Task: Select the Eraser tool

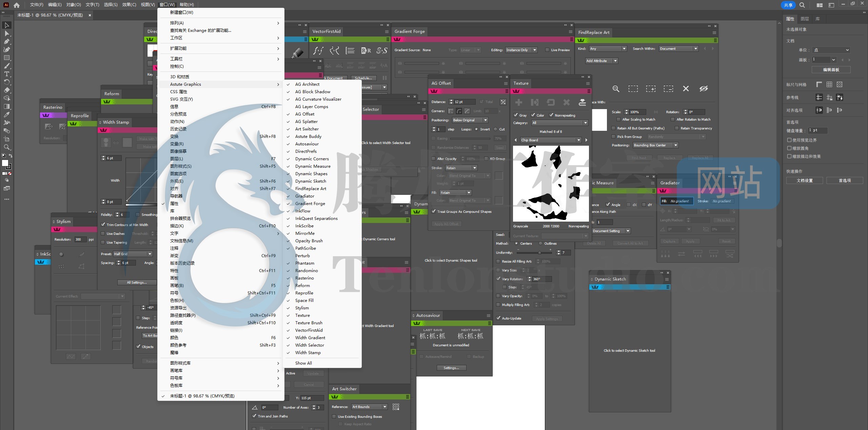Action: pos(6,90)
